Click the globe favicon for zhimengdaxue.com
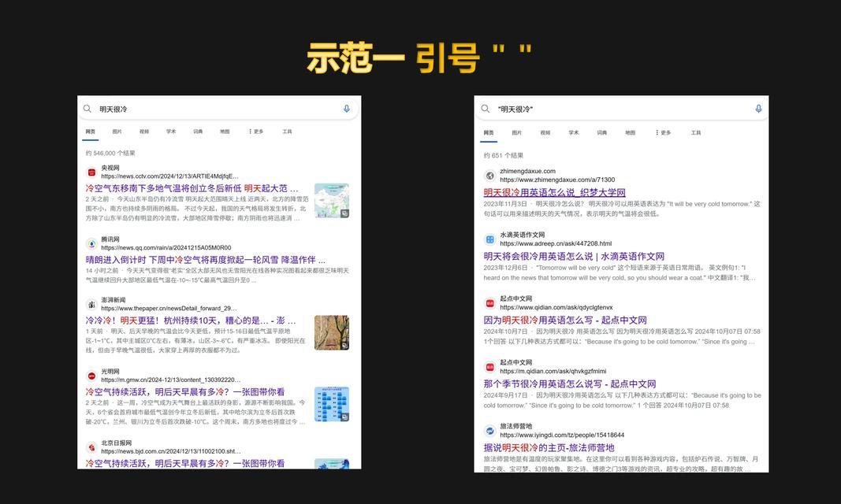 point(489,176)
